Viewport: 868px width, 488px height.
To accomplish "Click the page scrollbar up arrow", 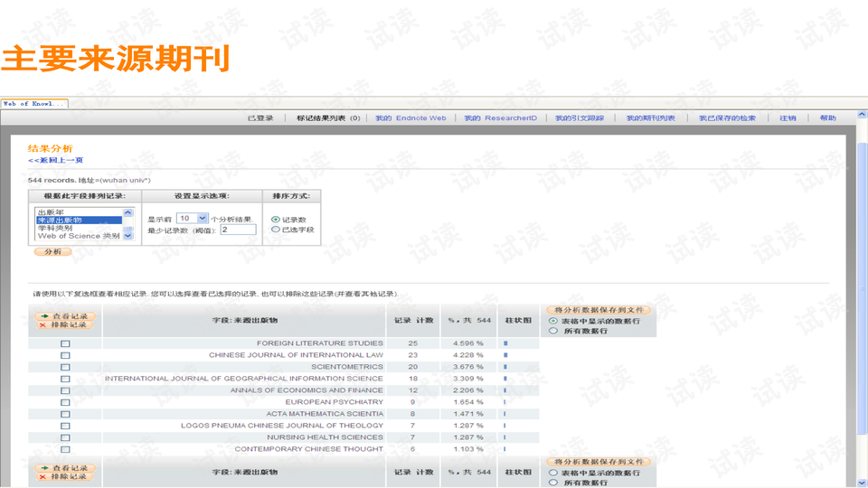I will tap(862, 115).
